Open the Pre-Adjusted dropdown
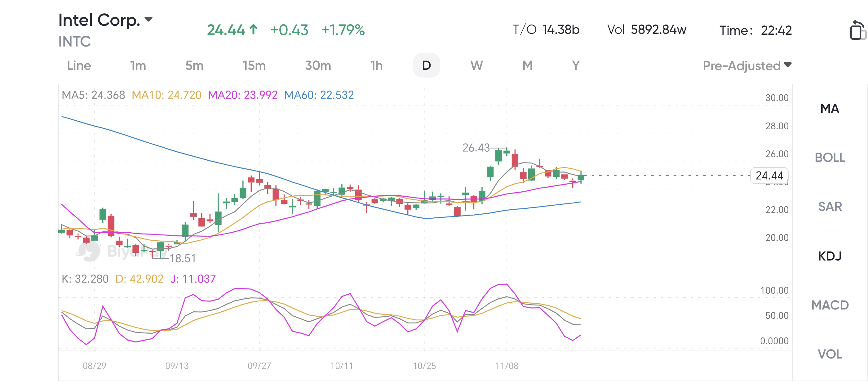Viewport: 868px width, 392px height. point(747,65)
